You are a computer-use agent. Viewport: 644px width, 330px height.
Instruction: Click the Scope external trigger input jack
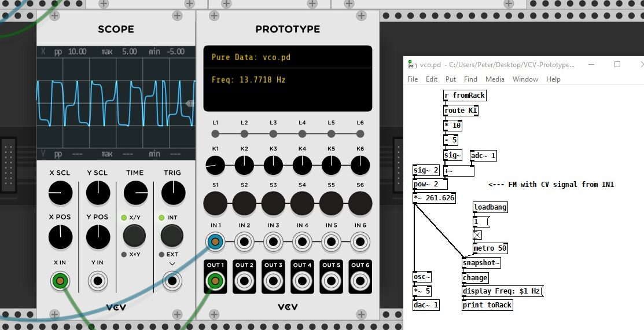click(172, 282)
